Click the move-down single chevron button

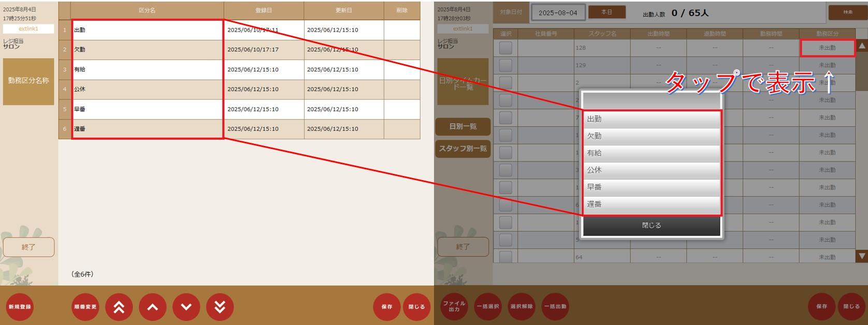pos(186,307)
